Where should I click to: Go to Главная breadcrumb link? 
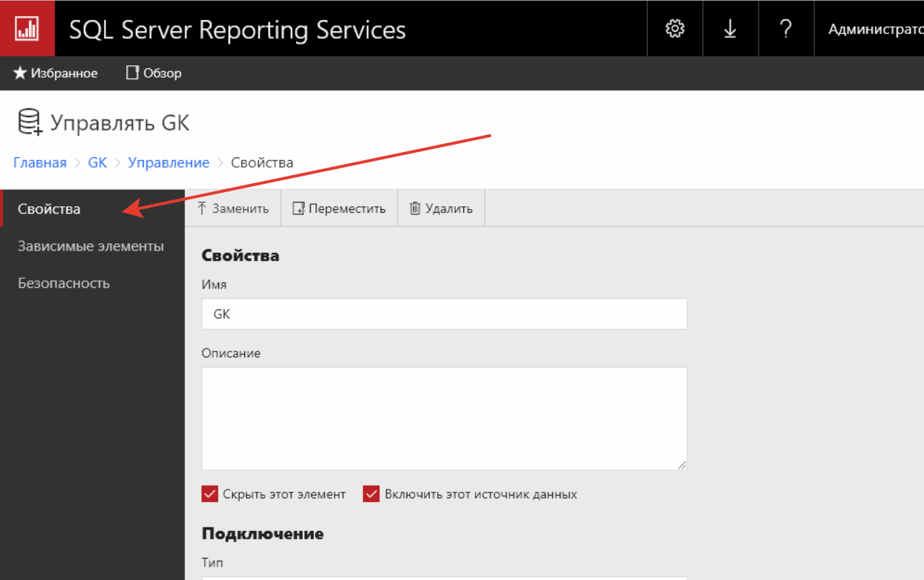(40, 162)
